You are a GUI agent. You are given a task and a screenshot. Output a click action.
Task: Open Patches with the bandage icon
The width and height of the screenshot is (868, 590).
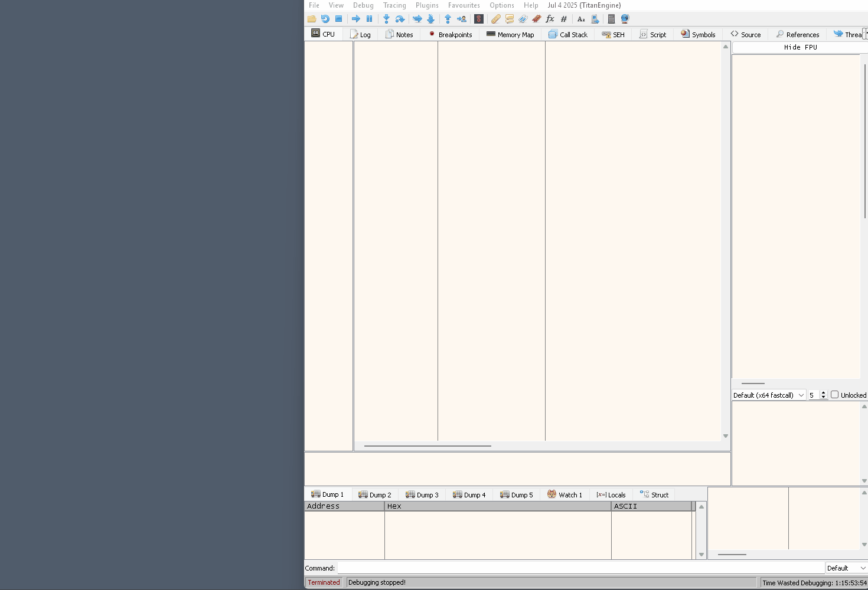click(x=496, y=19)
